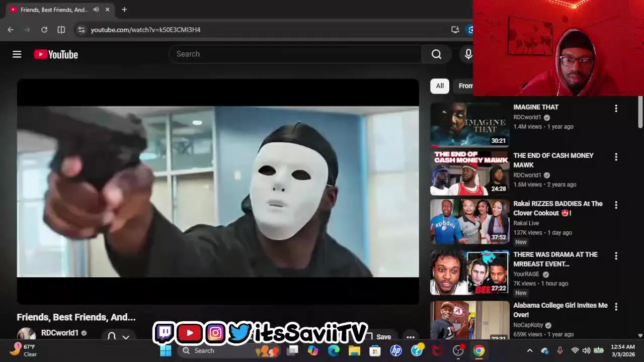The image size is (644, 362).
Task: Select the From filter chip
Action: click(464, 86)
